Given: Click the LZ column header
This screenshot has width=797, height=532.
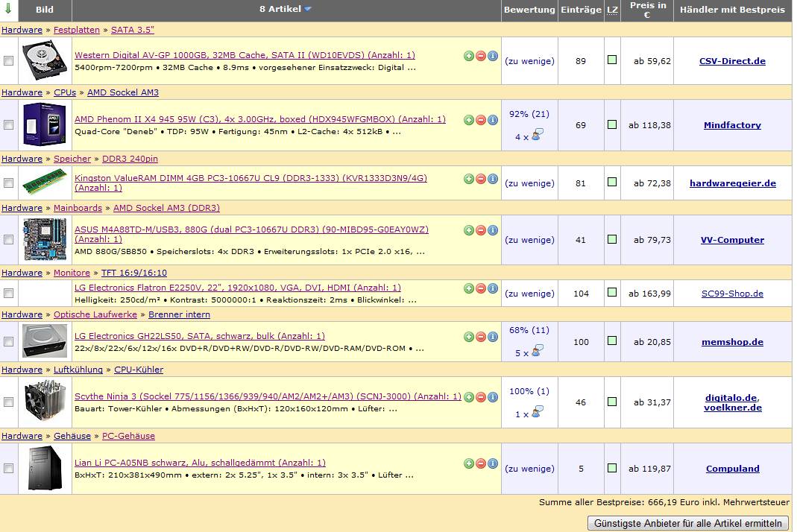Looking at the screenshot, I should [613, 10].
